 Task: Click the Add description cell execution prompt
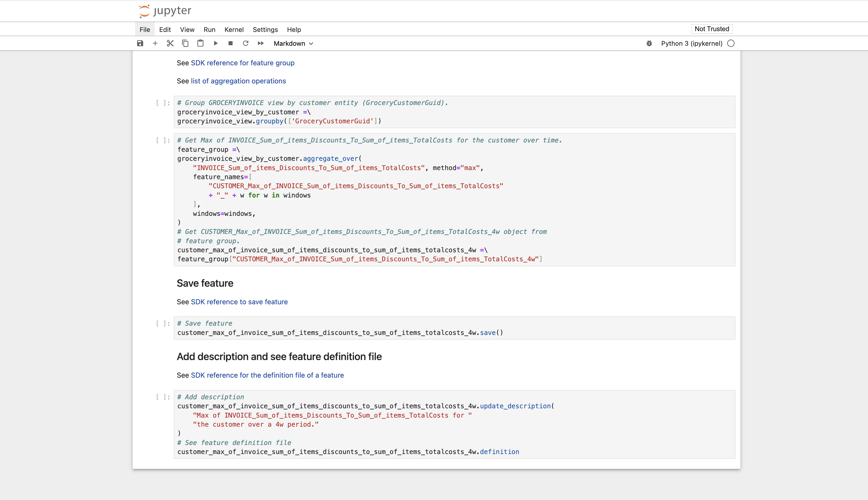(163, 397)
